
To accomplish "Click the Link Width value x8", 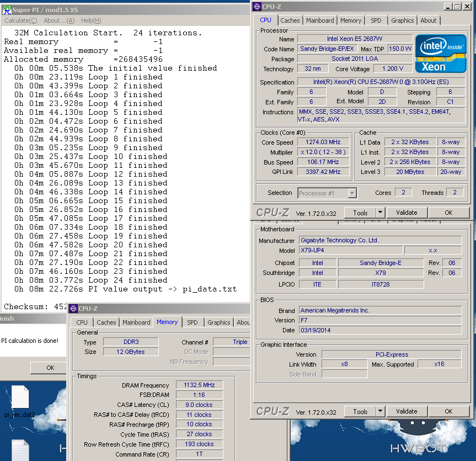I will 344,364.
